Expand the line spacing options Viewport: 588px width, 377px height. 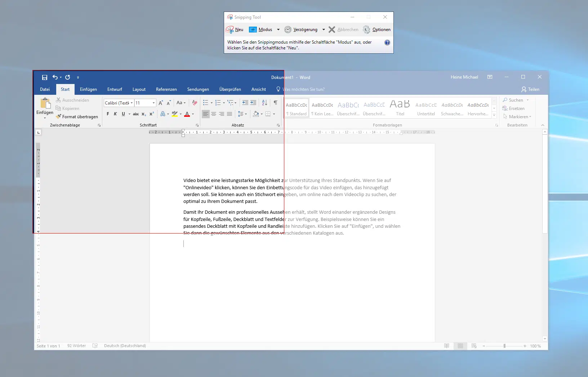pos(242,114)
